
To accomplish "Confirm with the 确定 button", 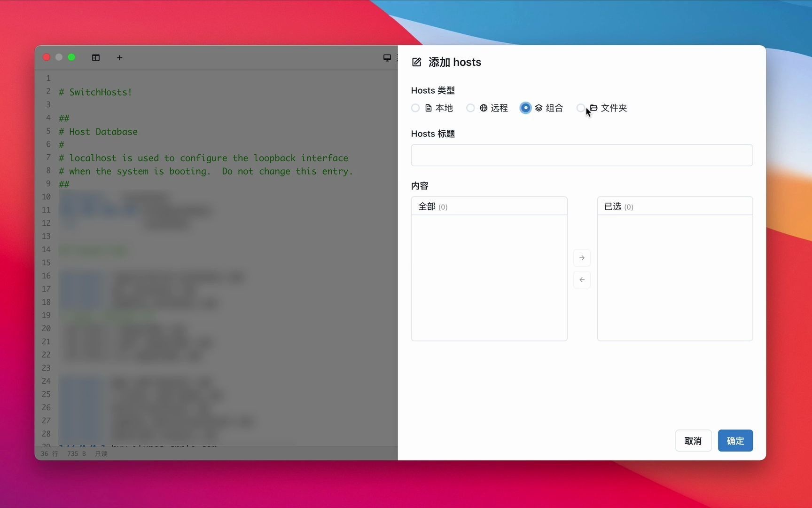I will point(735,441).
